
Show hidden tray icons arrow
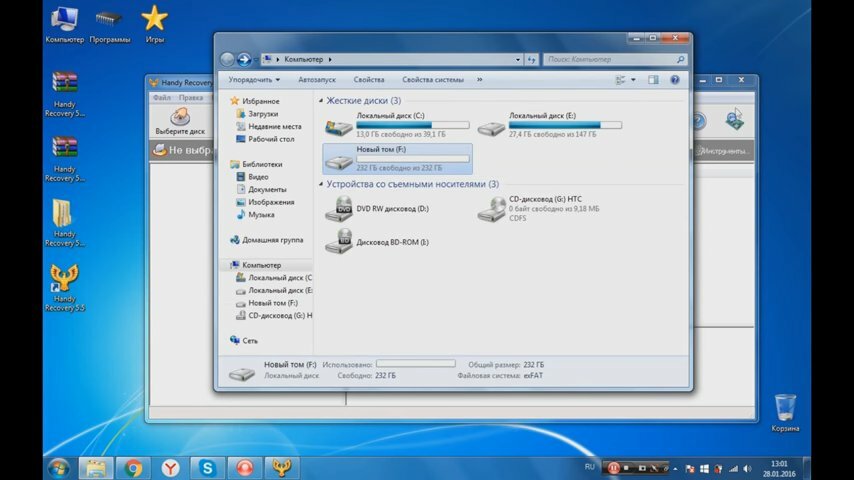click(x=675, y=469)
